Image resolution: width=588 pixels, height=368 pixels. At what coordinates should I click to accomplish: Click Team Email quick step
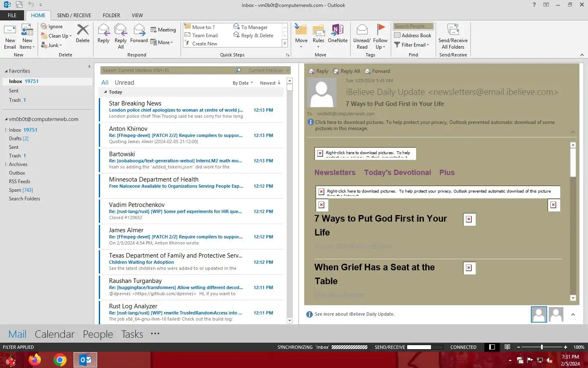point(201,36)
